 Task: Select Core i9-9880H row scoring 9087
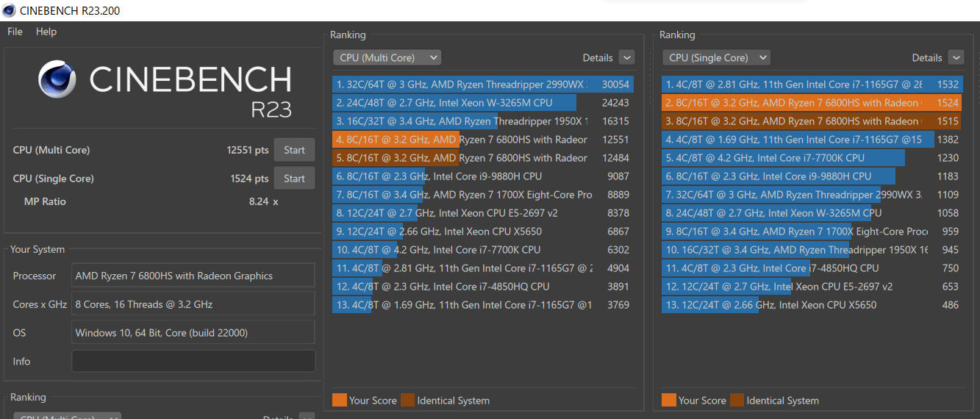[x=483, y=176]
